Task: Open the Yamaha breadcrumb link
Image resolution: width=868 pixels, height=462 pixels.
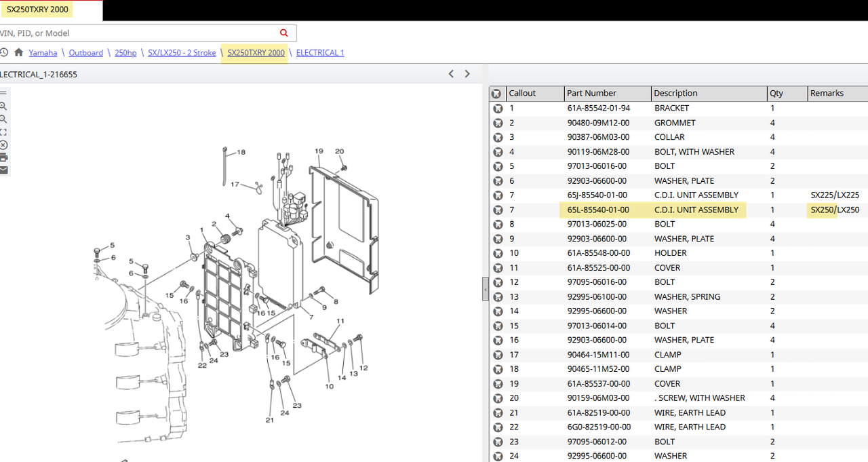Action: [43, 52]
